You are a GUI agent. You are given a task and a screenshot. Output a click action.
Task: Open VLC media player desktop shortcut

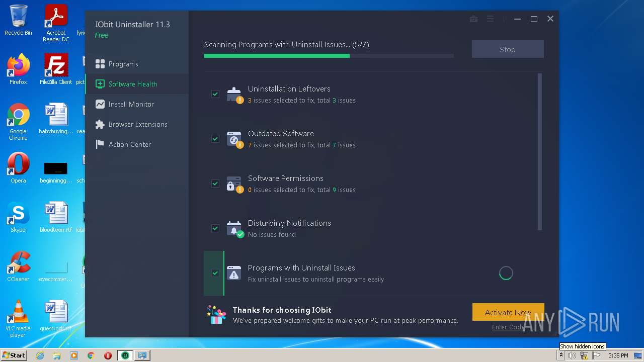(x=18, y=319)
